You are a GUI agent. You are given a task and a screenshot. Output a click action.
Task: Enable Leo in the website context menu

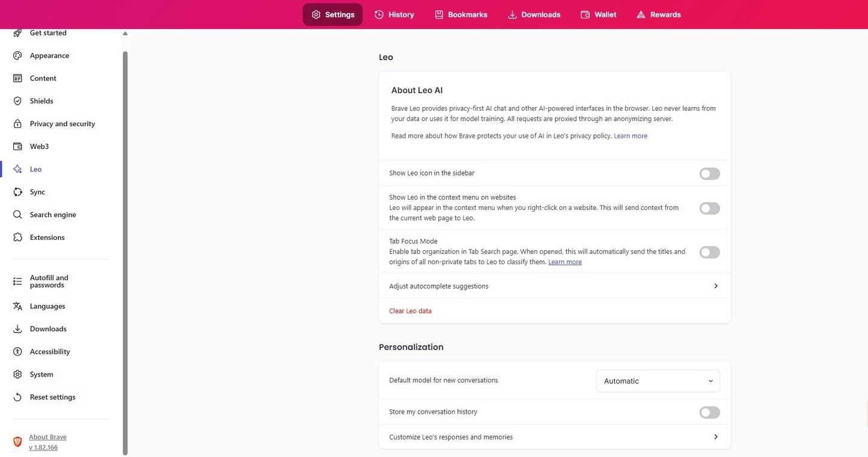point(711,207)
